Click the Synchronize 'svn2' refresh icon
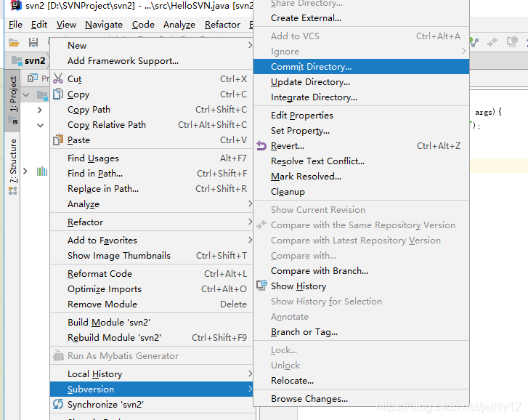The height and width of the screenshot is (420, 528). (58, 404)
